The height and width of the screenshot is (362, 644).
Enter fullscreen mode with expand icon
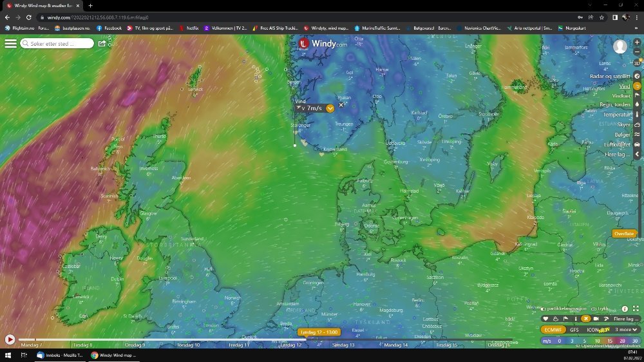click(x=636, y=309)
